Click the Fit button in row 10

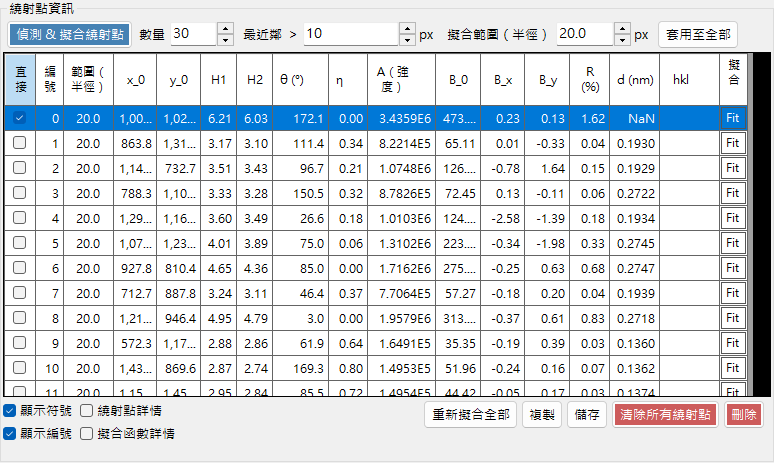pyautogui.click(x=733, y=368)
